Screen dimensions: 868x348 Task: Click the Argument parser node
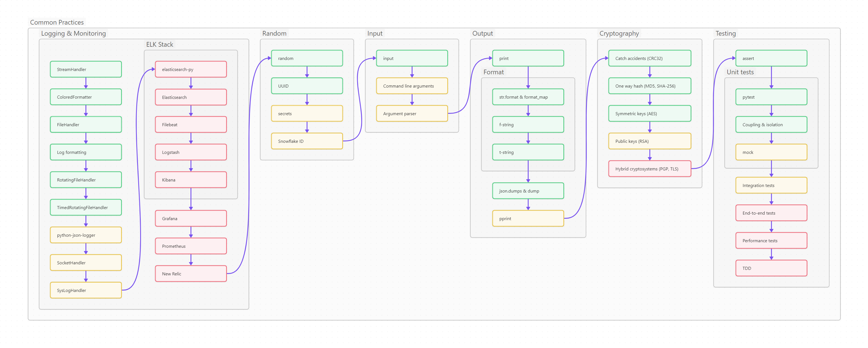[412, 114]
